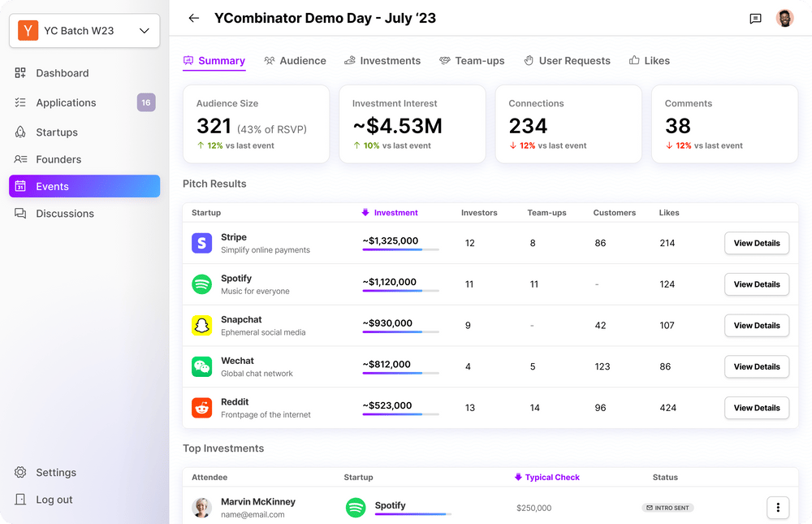
Task: Switch to the Investments tab
Action: [382, 61]
